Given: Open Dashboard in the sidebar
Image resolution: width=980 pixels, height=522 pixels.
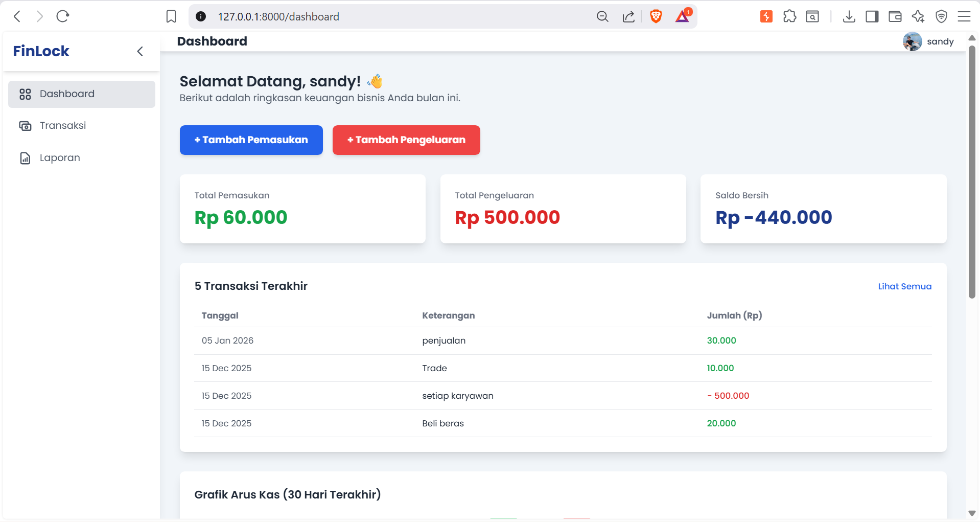Looking at the screenshot, I should pos(82,94).
